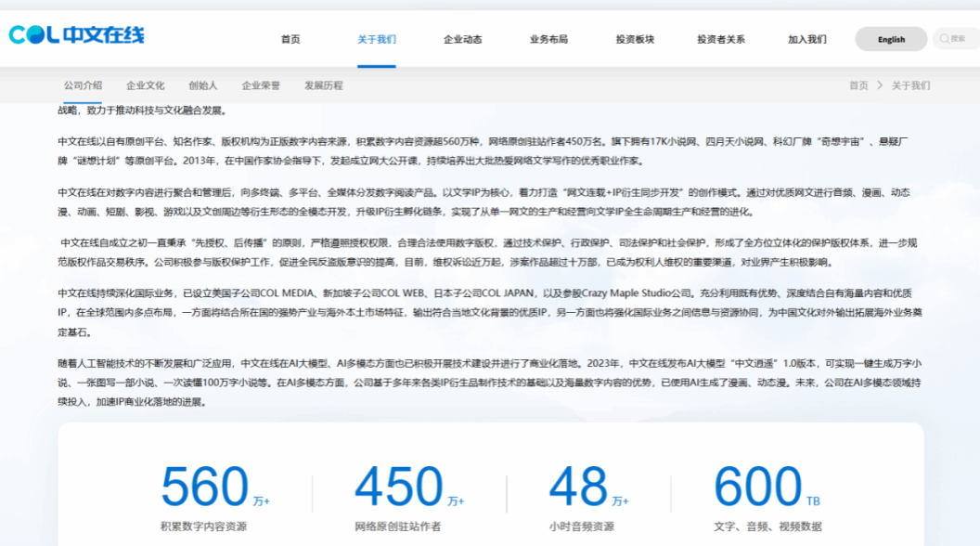Switch to the 企业文化 tab
The width and height of the screenshot is (980, 546).
[x=145, y=85]
